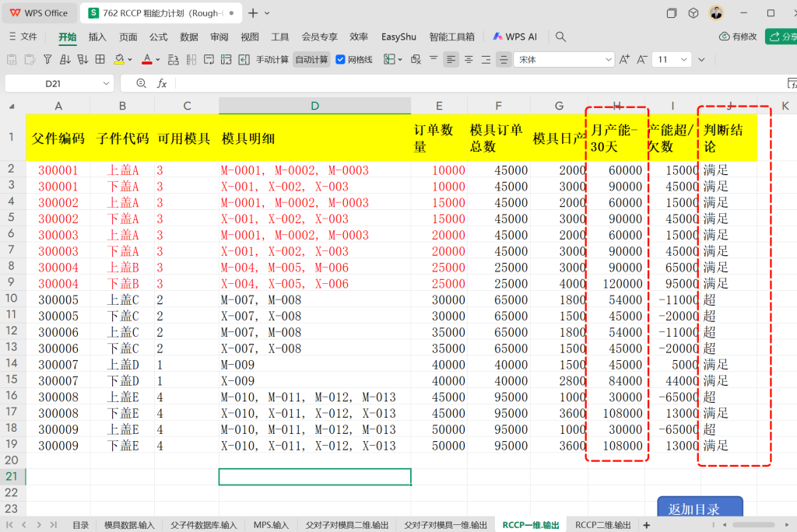The width and height of the screenshot is (797, 532).
Task: Open freeze panes dropdown arrow
Action: click(x=400, y=59)
